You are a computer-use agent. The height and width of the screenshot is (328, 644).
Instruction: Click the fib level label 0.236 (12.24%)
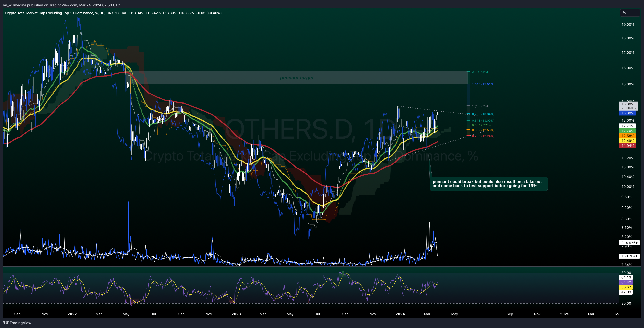pos(483,136)
